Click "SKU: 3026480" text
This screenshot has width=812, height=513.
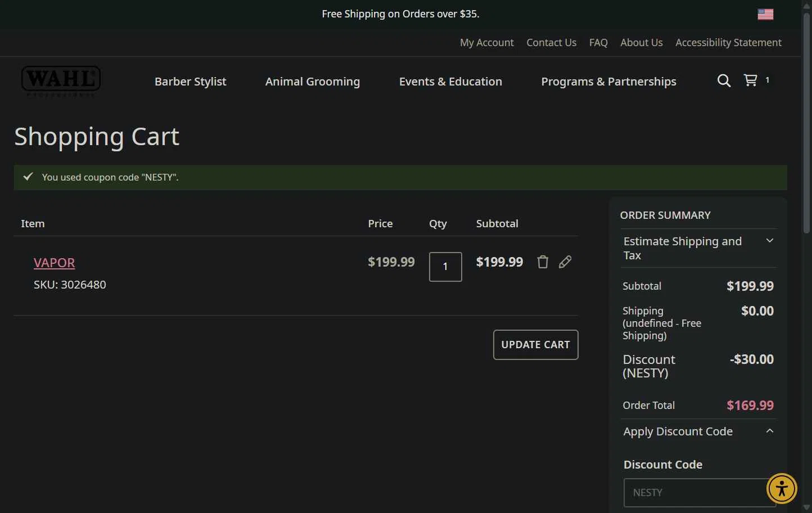(70, 285)
